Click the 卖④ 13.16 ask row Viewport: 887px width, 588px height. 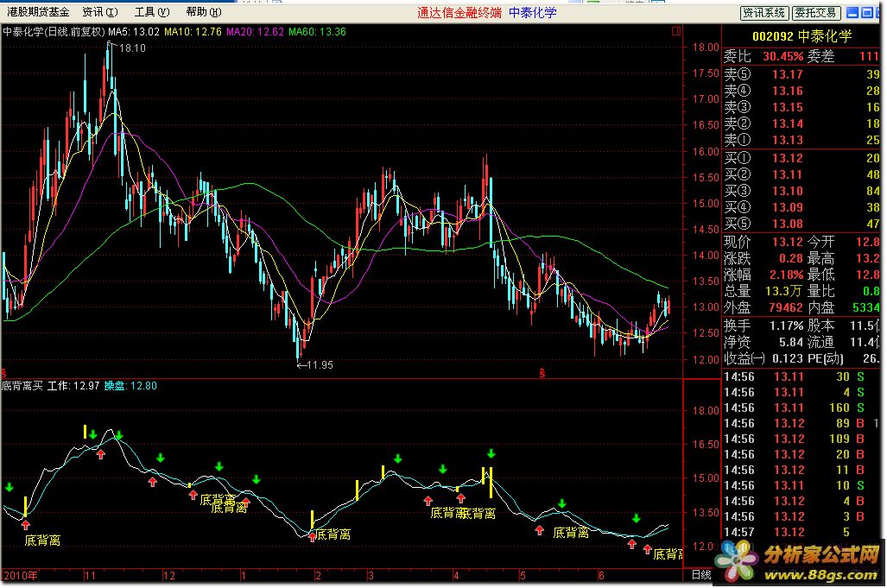click(x=801, y=91)
